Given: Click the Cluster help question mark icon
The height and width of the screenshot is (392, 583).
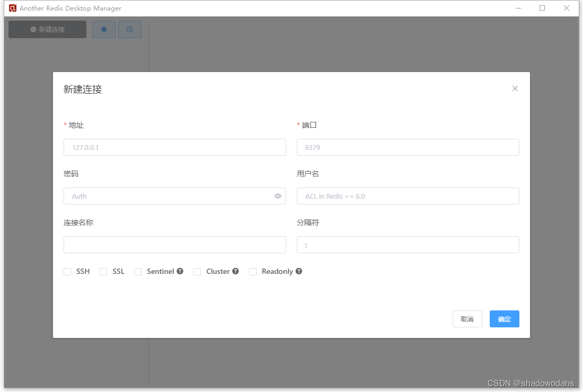Looking at the screenshot, I should point(235,271).
